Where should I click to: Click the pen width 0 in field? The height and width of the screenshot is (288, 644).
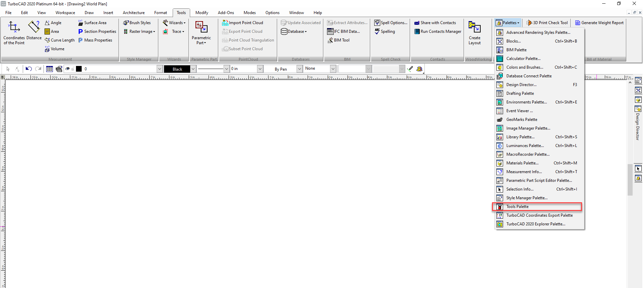[244, 69]
